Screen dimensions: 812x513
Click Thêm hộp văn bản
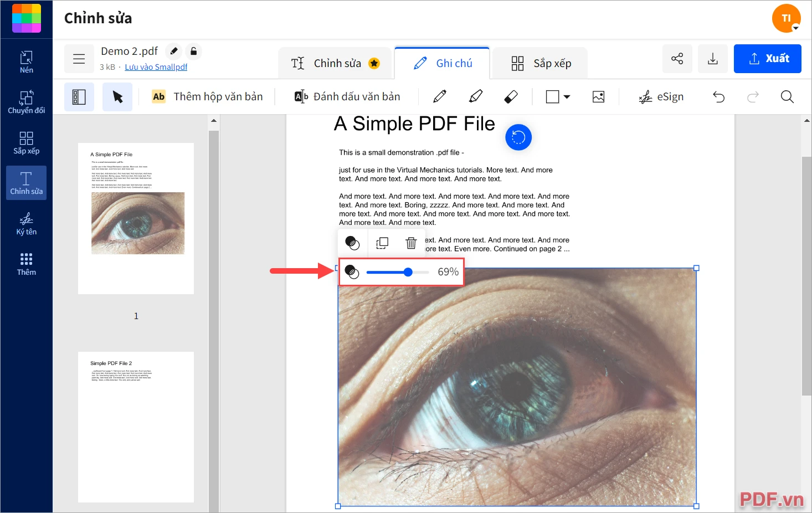coord(208,97)
